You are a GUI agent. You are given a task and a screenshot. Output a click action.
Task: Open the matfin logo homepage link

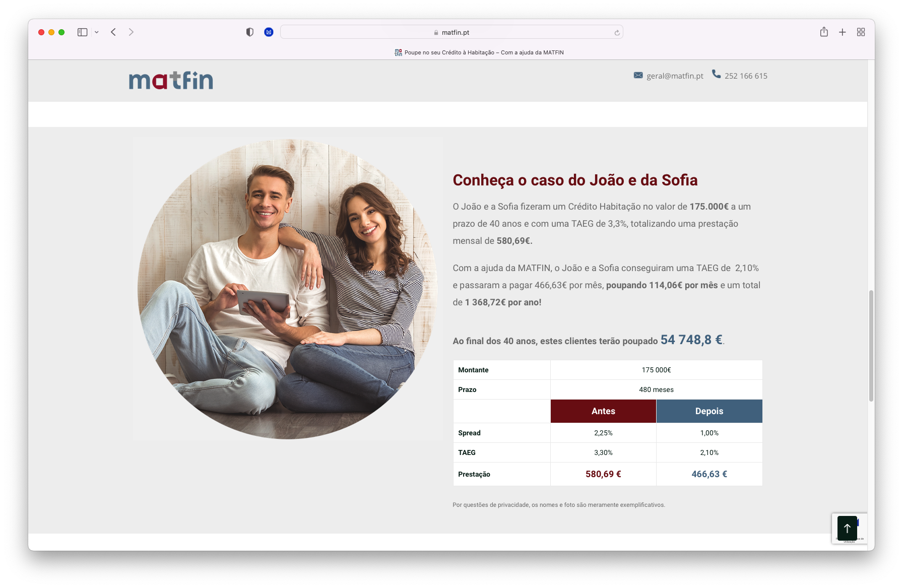coord(171,80)
